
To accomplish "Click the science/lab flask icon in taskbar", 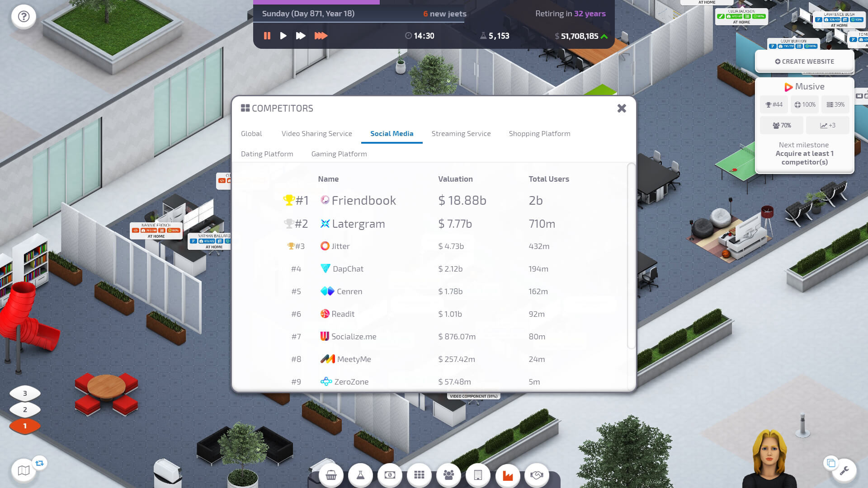I will pos(361,474).
